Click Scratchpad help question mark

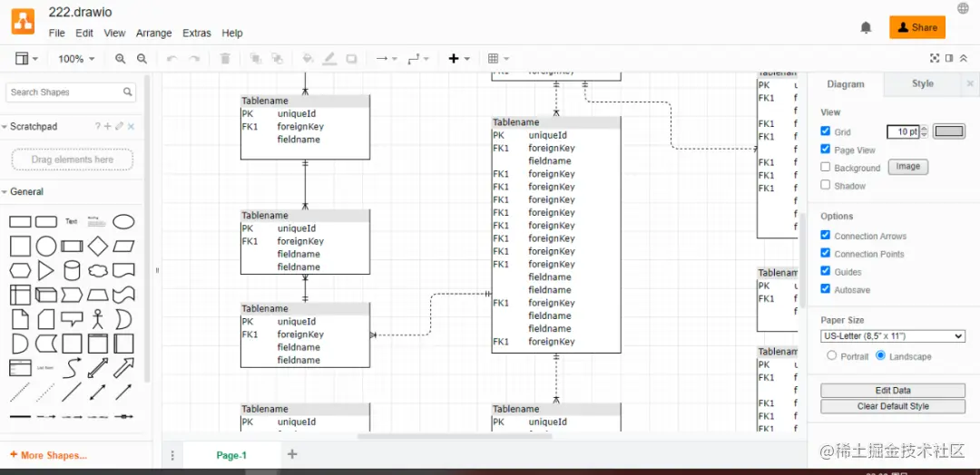coord(97,126)
